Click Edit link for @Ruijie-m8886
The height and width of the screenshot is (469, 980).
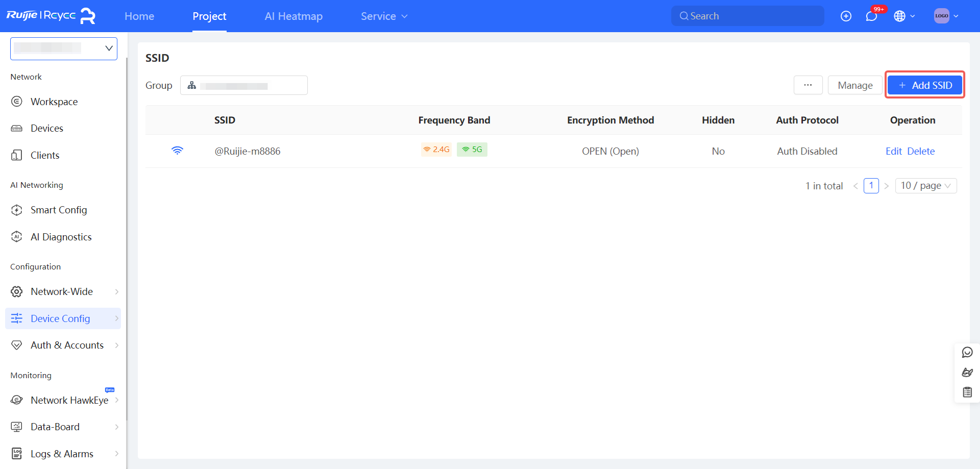pos(893,151)
